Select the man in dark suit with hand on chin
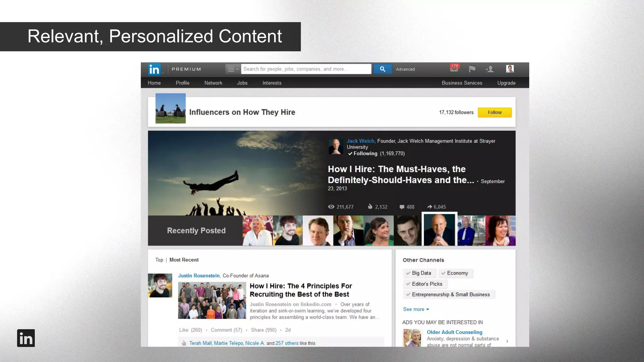The width and height of the screenshot is (644, 362). tap(348, 230)
